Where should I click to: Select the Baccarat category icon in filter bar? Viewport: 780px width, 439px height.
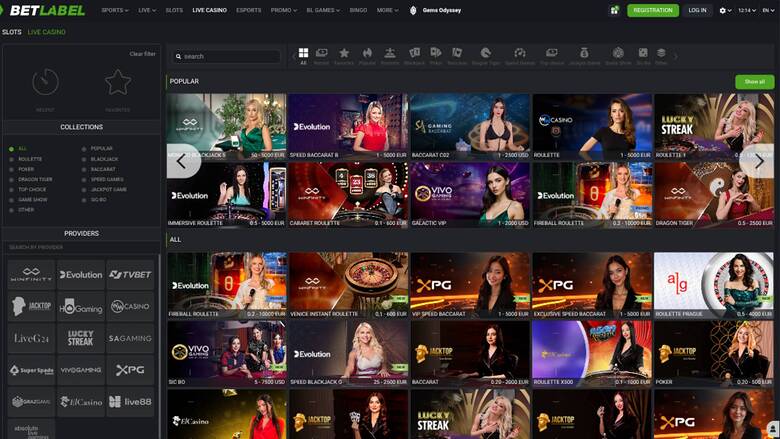click(x=457, y=53)
